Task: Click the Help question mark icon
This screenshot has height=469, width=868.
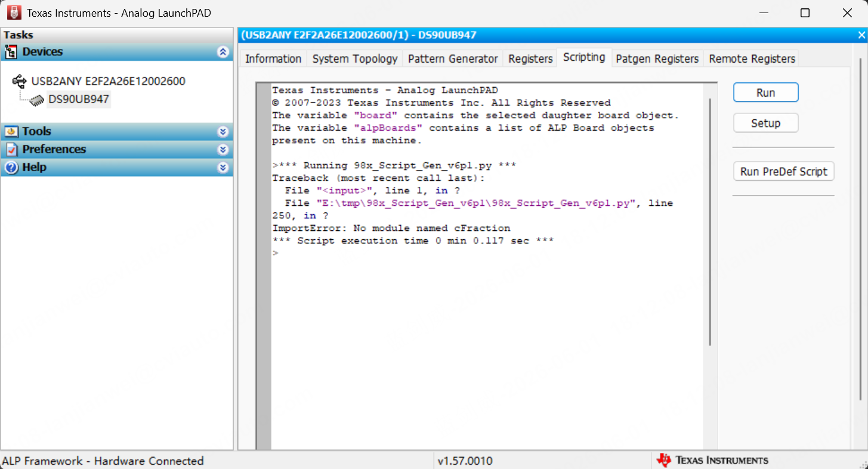Action: pos(11,167)
